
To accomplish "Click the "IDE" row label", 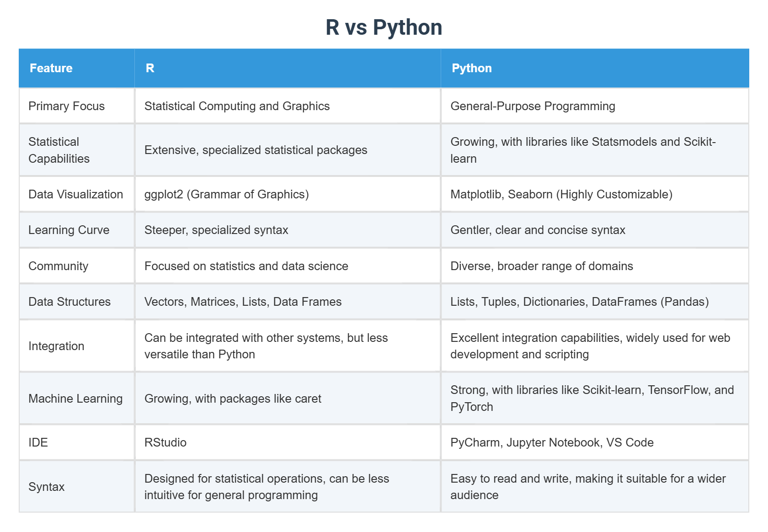I will (x=77, y=442).
